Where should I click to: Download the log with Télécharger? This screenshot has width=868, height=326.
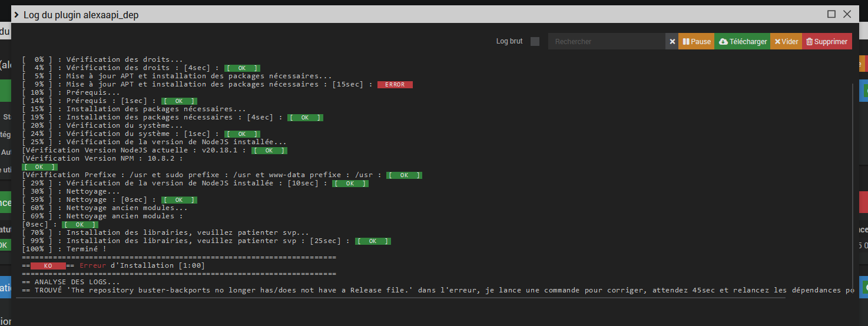point(743,42)
